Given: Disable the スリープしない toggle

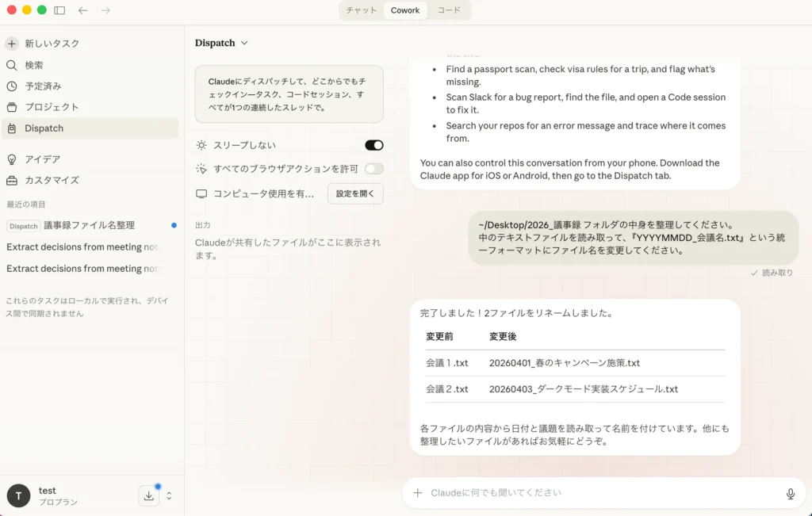Looking at the screenshot, I should [373, 145].
